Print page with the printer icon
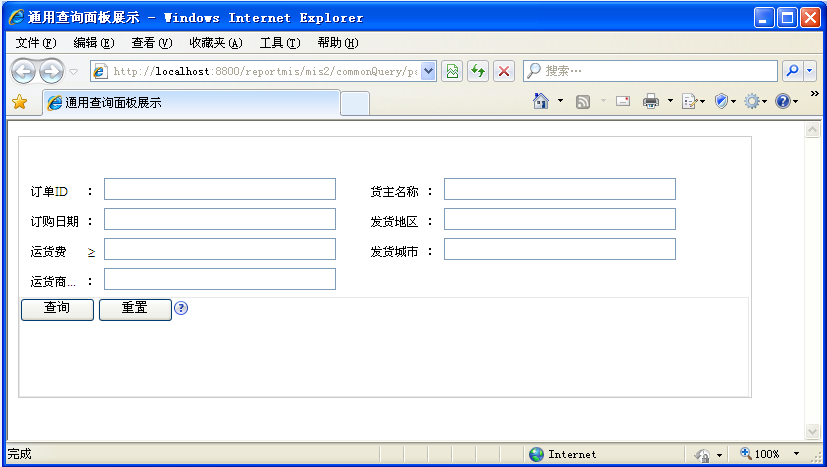Screen dimensions: 827x467 coord(651,101)
